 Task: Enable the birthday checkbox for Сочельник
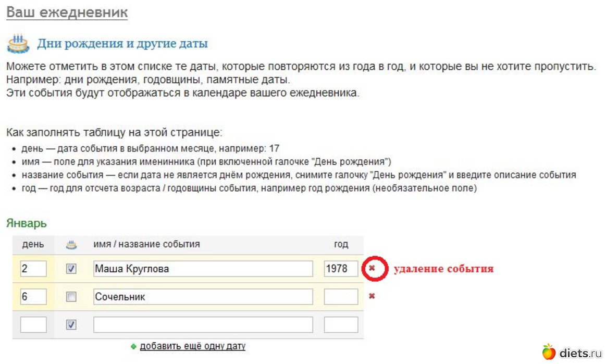pos(71,297)
